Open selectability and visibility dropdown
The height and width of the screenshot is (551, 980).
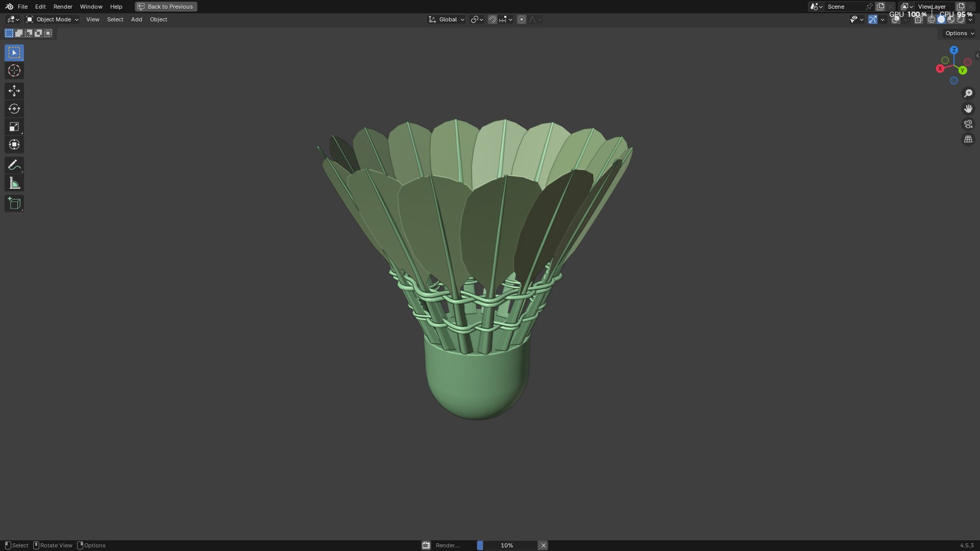pyautogui.click(x=856, y=19)
